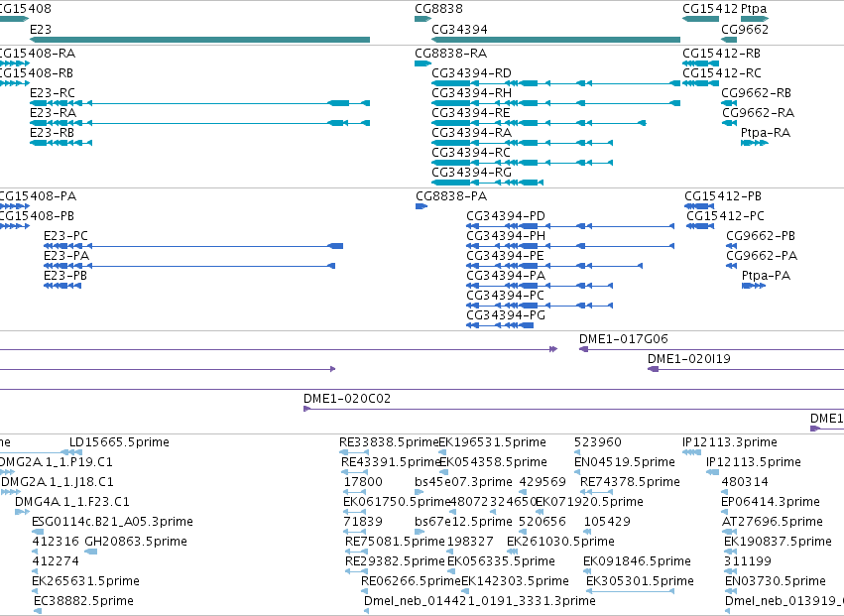Open the CG34394 gene label

click(x=459, y=29)
